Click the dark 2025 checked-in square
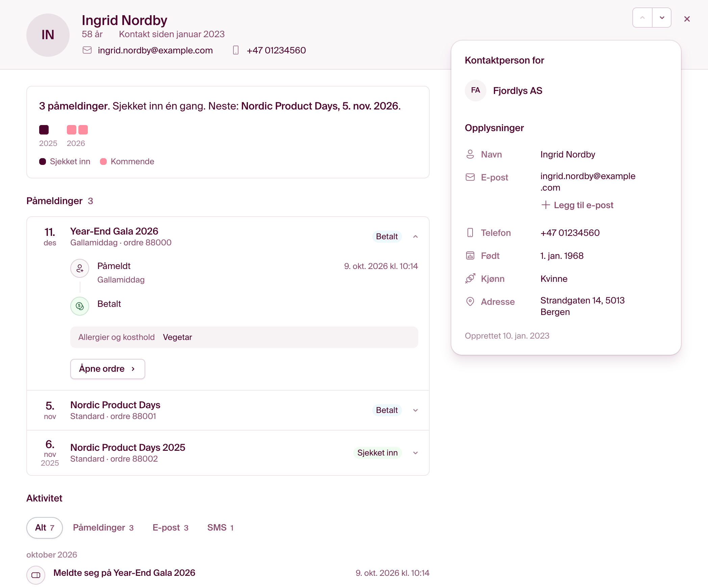The width and height of the screenshot is (708, 588). [44, 130]
